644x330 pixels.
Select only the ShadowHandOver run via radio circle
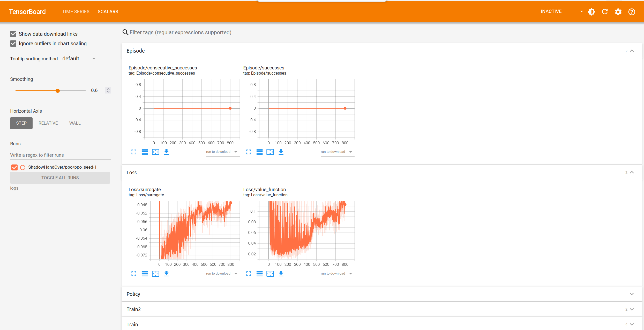(x=23, y=167)
